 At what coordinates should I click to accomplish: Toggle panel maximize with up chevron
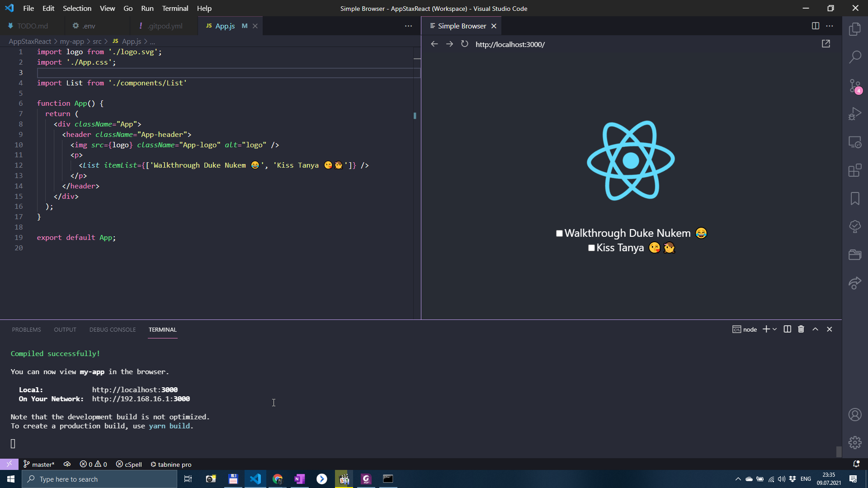[815, 329]
